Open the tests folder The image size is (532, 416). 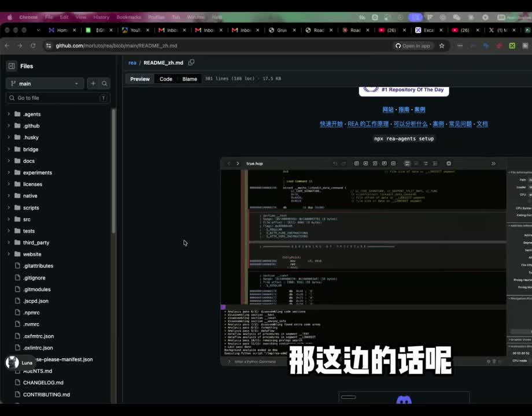click(29, 231)
